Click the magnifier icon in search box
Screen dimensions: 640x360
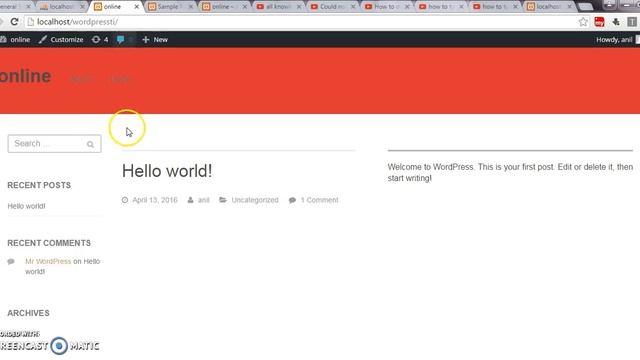coord(90,144)
